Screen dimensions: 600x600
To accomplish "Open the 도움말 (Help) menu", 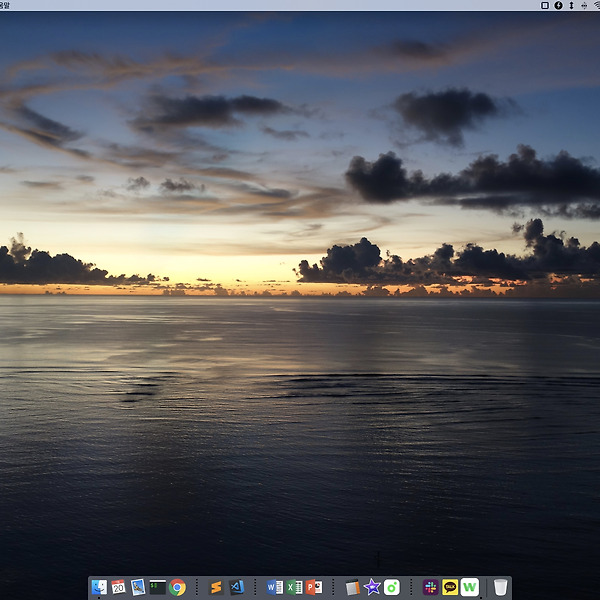I will [x=4, y=5].
